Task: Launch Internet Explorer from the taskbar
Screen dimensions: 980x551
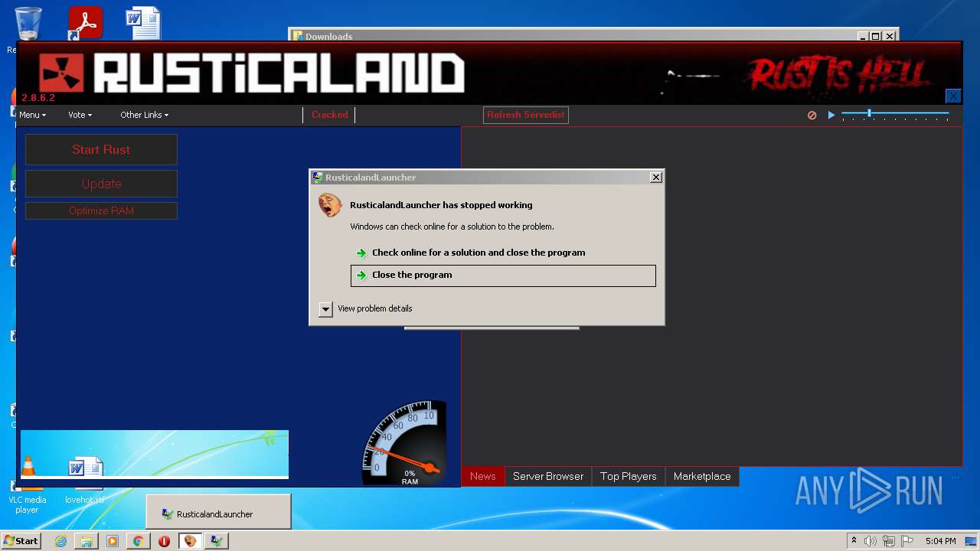Action: click(x=60, y=541)
